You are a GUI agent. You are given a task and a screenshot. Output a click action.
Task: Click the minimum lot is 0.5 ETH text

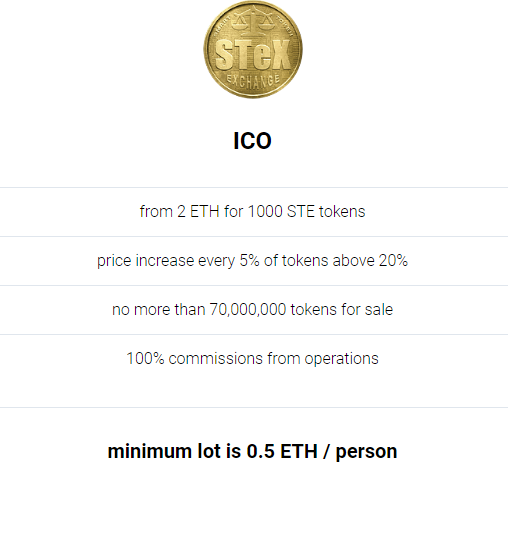coord(252,451)
